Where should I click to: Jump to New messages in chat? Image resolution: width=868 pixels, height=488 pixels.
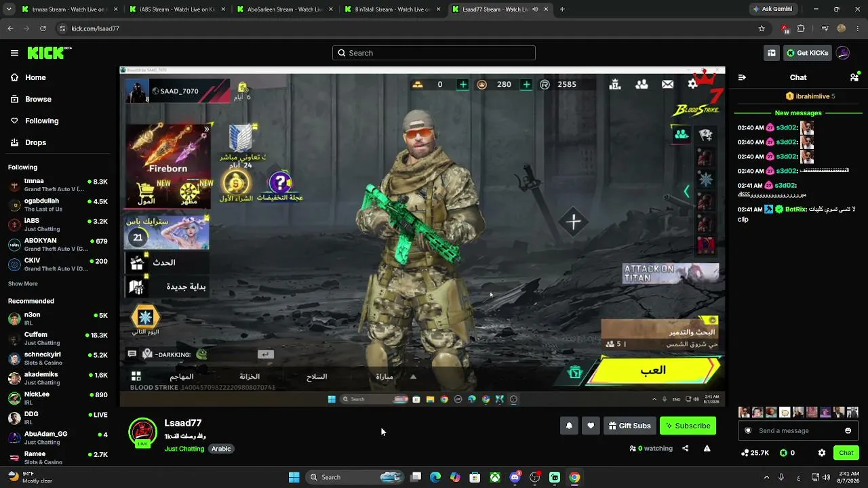pos(798,113)
